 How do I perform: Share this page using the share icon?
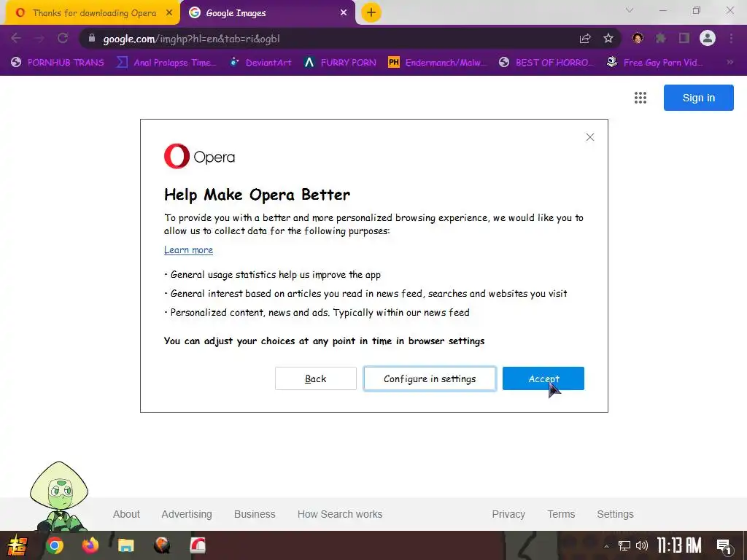[585, 39]
